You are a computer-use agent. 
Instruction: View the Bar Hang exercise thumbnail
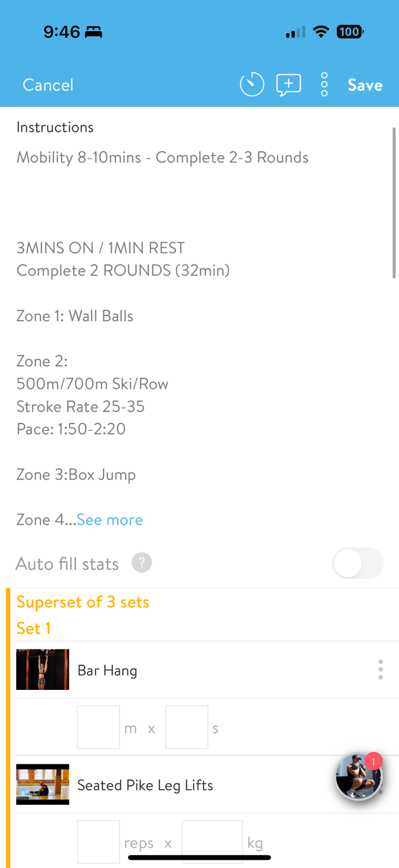point(43,669)
